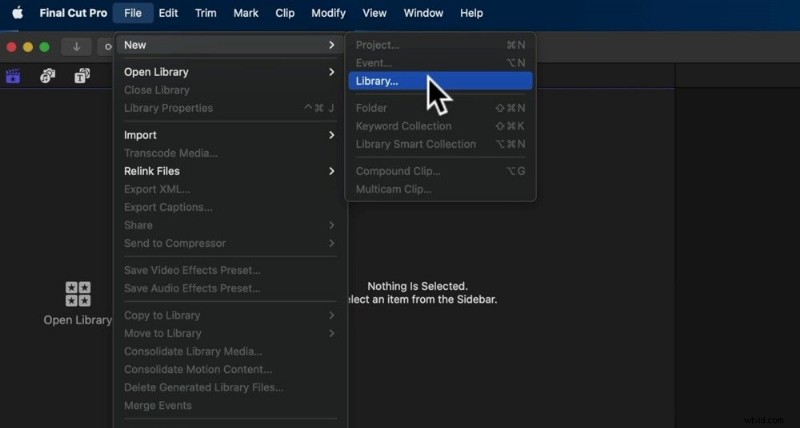800x428 pixels.
Task: Open the Mark menu
Action: (246, 13)
